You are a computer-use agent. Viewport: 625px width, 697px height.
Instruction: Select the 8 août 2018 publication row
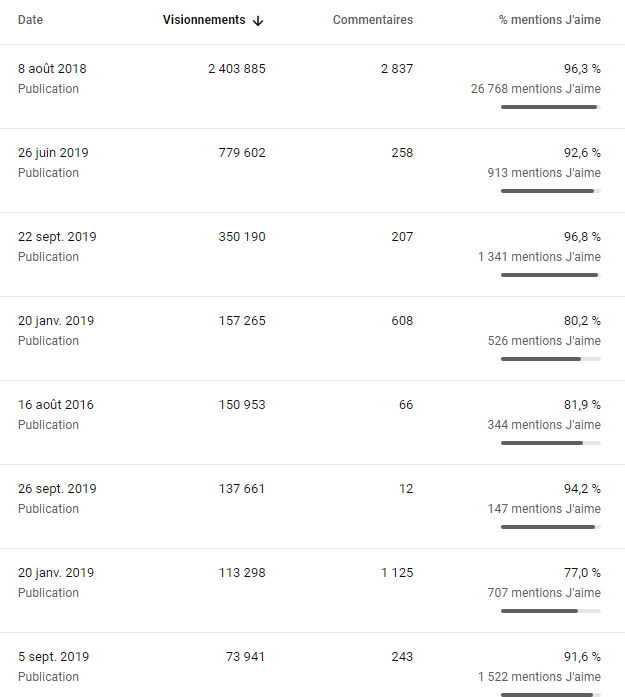(312, 87)
